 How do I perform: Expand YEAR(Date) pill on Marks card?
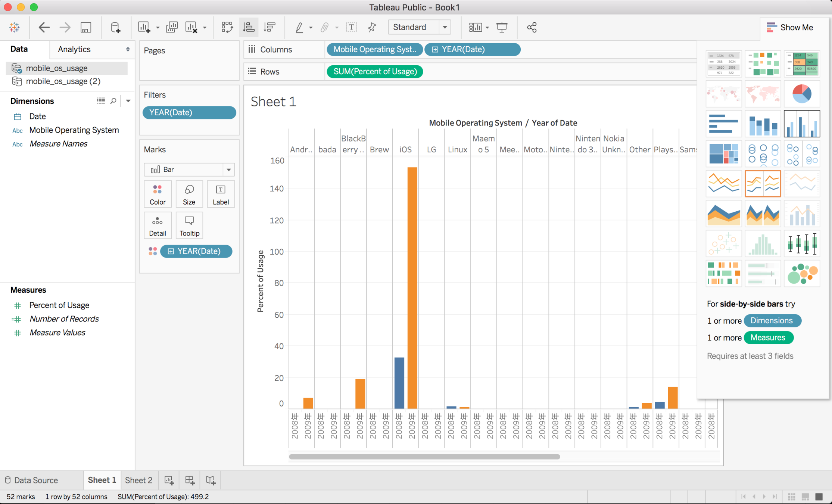pos(171,251)
